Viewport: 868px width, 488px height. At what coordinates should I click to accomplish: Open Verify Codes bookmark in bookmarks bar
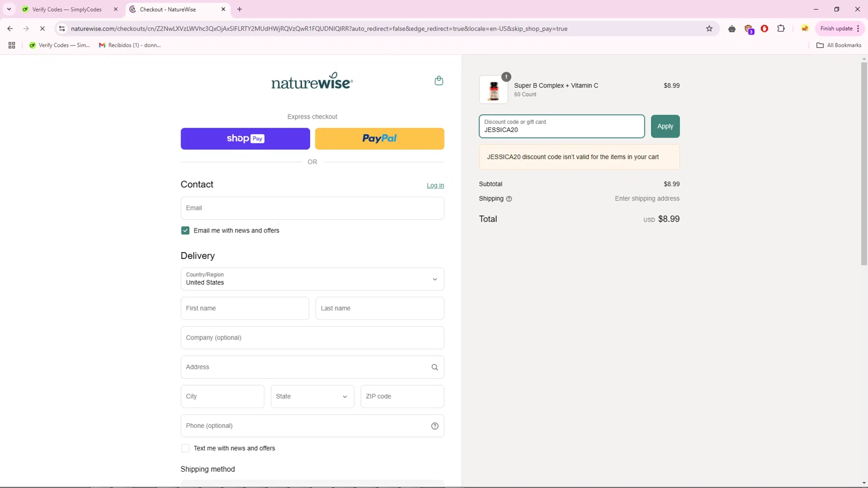(59, 45)
